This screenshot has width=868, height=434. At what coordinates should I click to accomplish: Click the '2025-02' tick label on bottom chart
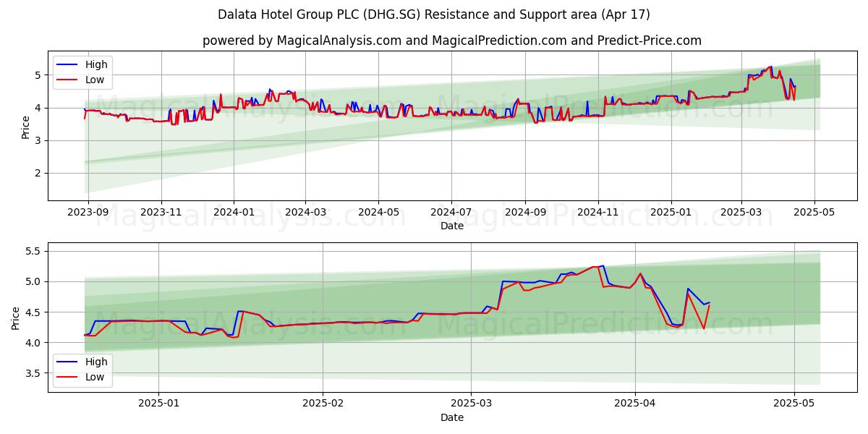323,403
